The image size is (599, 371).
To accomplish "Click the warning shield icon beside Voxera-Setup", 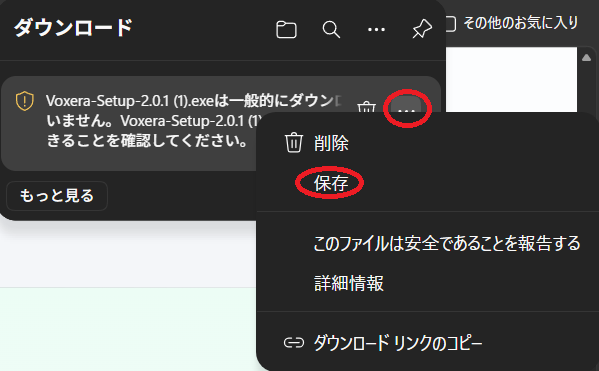I will coord(25,101).
